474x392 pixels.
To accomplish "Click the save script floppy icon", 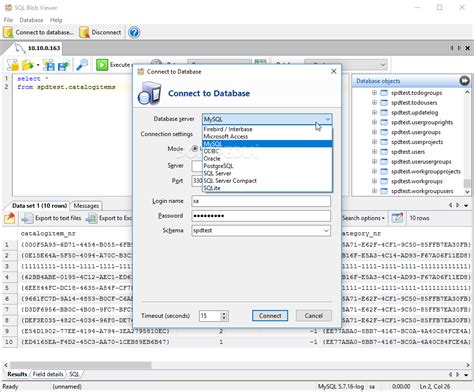I will [49, 65].
